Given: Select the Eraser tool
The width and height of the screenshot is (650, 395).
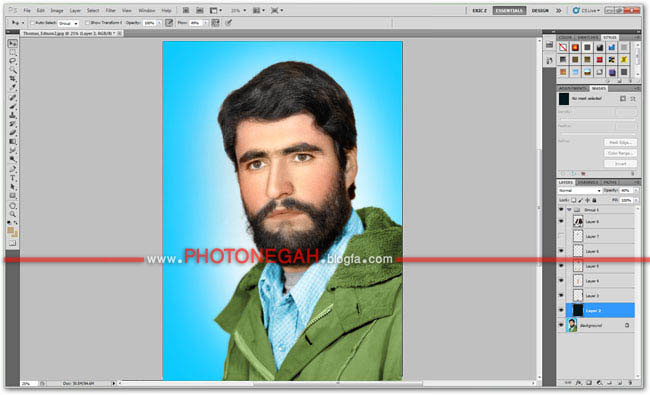Looking at the screenshot, I should click(x=13, y=133).
